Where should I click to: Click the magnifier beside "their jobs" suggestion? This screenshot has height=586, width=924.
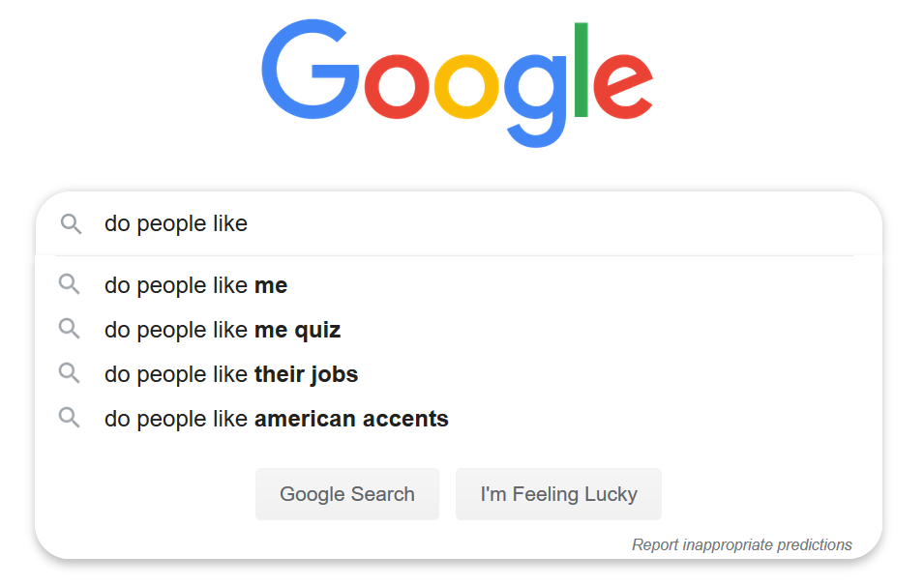(69, 373)
